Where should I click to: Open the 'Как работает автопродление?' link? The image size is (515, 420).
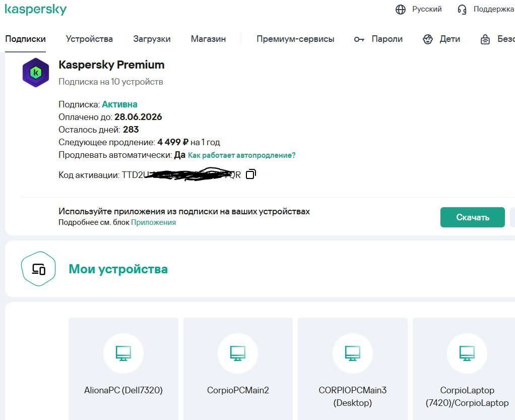pyautogui.click(x=242, y=155)
